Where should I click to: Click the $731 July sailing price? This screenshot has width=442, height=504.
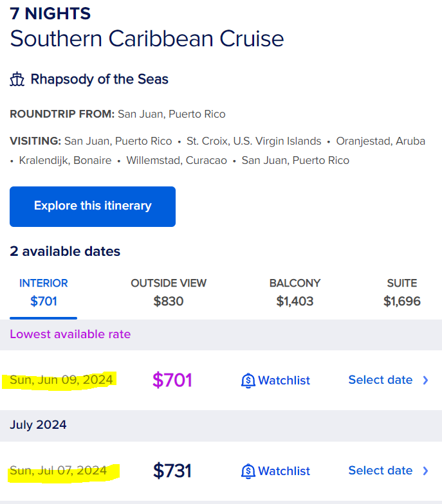[172, 471]
